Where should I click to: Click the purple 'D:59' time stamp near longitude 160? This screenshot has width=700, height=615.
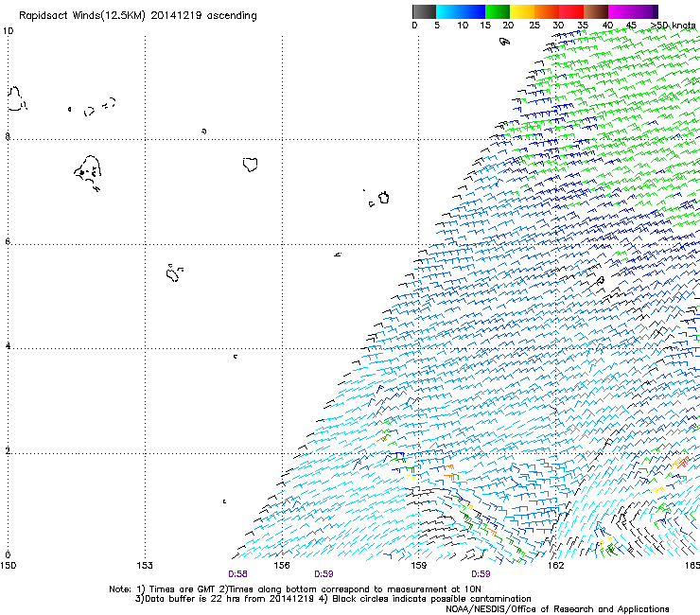click(x=481, y=574)
